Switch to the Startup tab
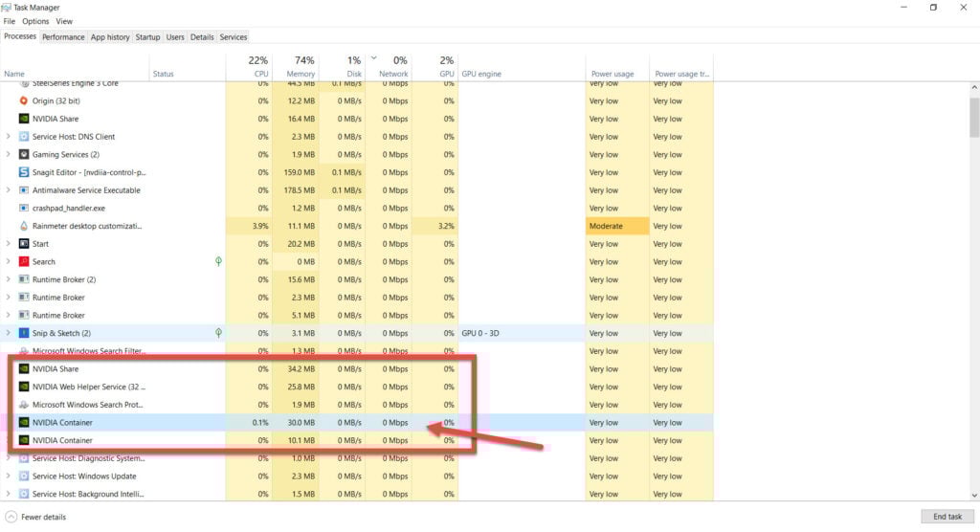The width and height of the screenshot is (980, 532). (147, 37)
